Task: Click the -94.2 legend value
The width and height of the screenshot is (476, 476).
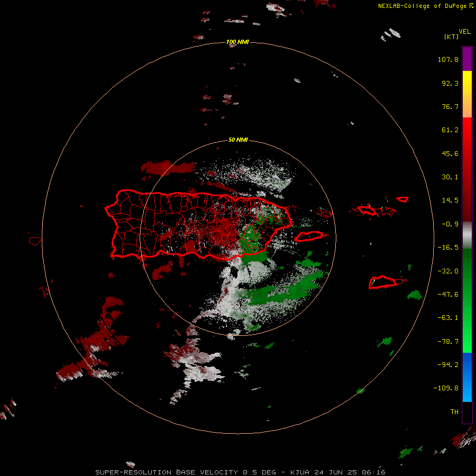Action: (x=448, y=365)
